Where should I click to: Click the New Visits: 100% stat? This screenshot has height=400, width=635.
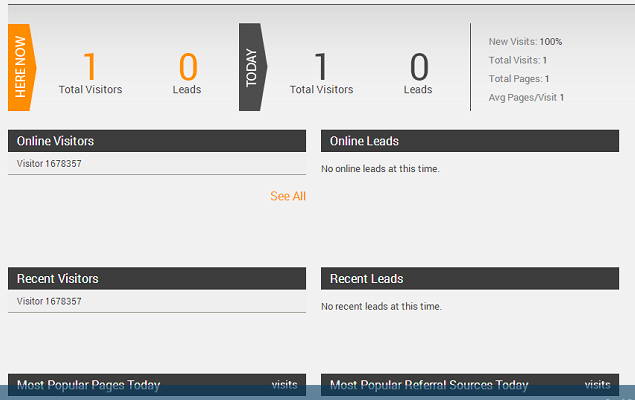525,42
